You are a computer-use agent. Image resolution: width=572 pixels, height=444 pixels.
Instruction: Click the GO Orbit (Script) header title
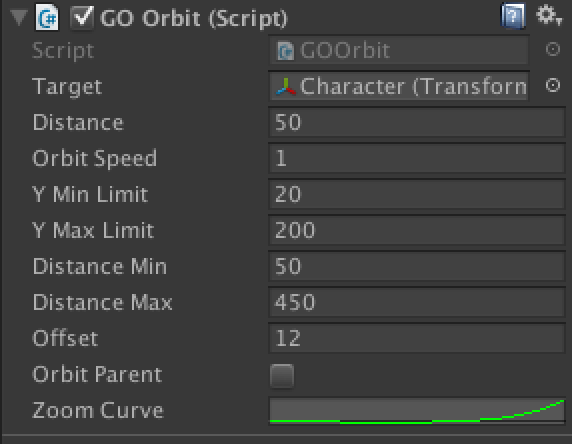194,18
